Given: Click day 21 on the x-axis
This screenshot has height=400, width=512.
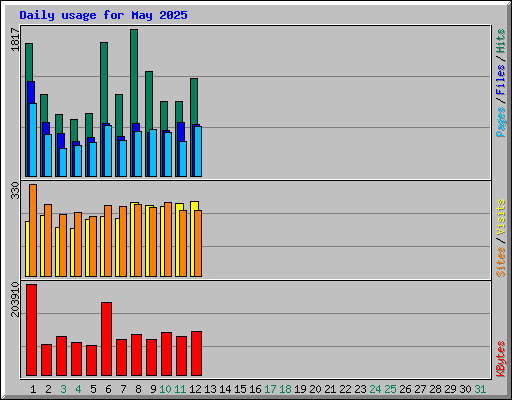Looking at the screenshot, I should [x=330, y=389].
